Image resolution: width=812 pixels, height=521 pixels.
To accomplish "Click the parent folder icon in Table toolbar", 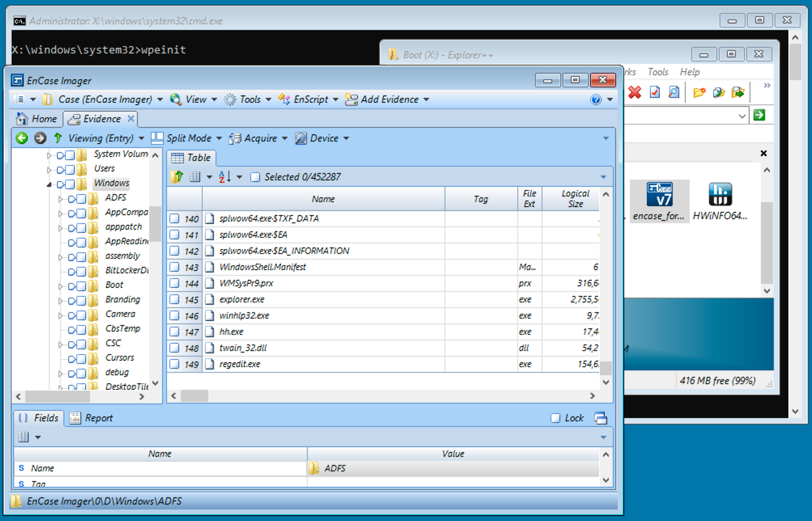I will pos(176,177).
